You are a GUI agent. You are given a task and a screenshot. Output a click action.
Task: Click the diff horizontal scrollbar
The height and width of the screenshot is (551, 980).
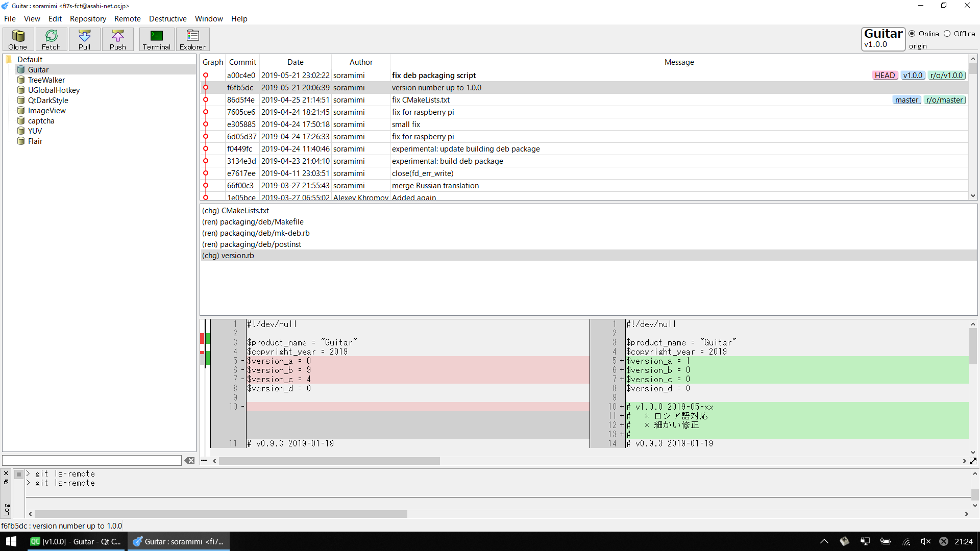tap(329, 461)
